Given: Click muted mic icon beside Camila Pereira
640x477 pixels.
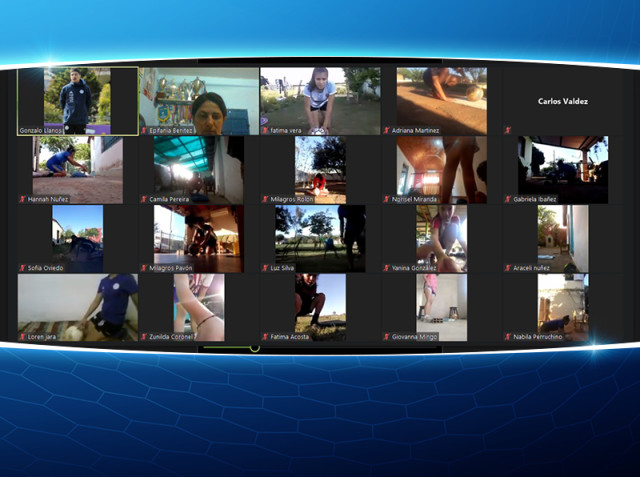Looking at the screenshot, I should tap(144, 199).
